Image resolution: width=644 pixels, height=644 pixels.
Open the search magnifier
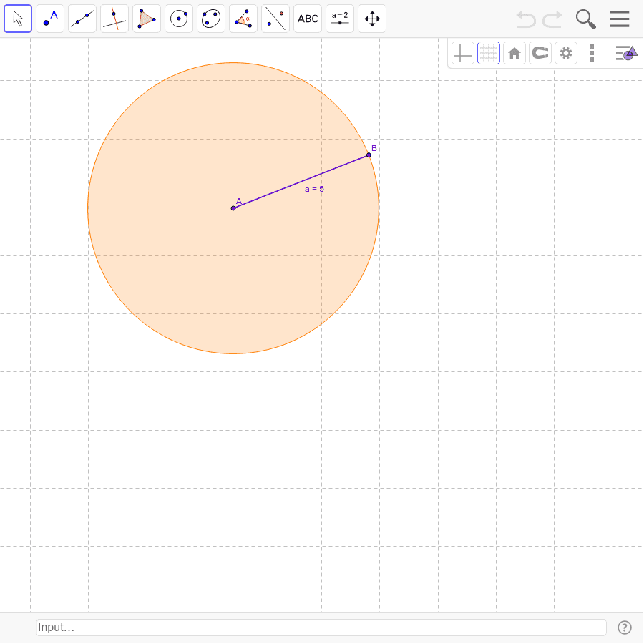[585, 19]
